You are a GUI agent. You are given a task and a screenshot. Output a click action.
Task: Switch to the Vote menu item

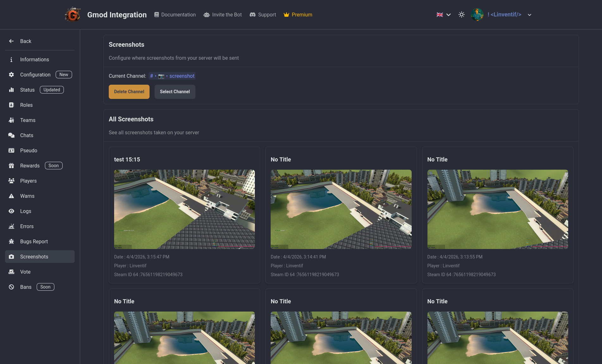(x=25, y=272)
